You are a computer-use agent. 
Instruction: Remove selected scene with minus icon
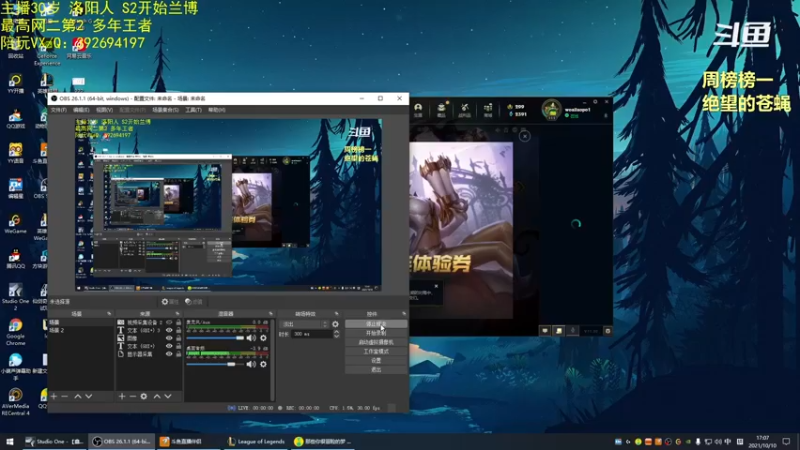pyautogui.click(x=65, y=396)
